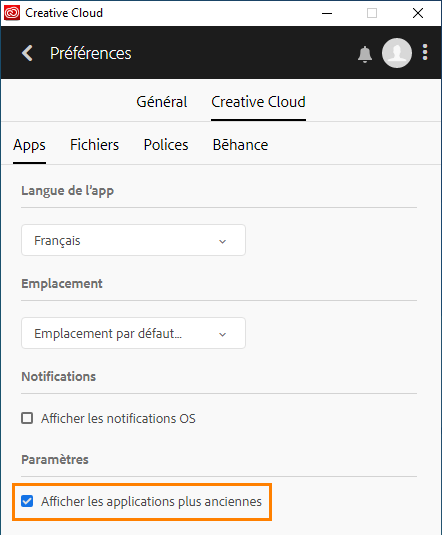The height and width of the screenshot is (535, 442).
Task: Switch to the Général tab
Action: pyautogui.click(x=162, y=102)
